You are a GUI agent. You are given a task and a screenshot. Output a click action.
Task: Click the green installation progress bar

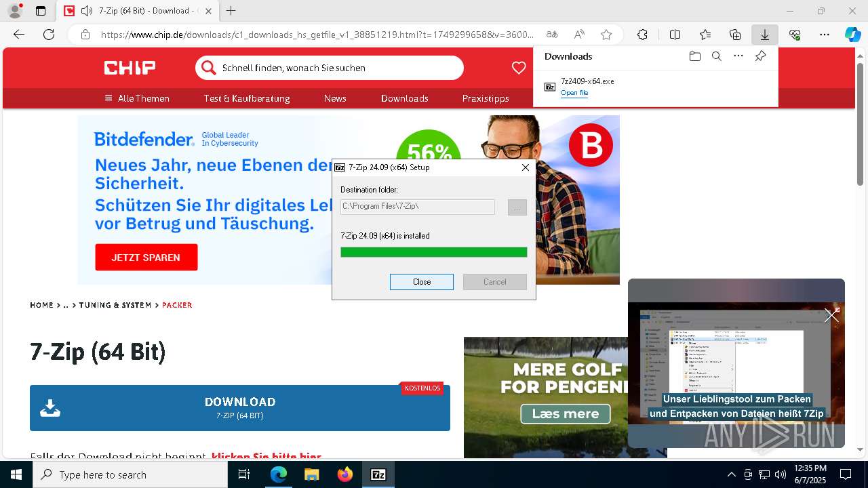click(x=434, y=252)
